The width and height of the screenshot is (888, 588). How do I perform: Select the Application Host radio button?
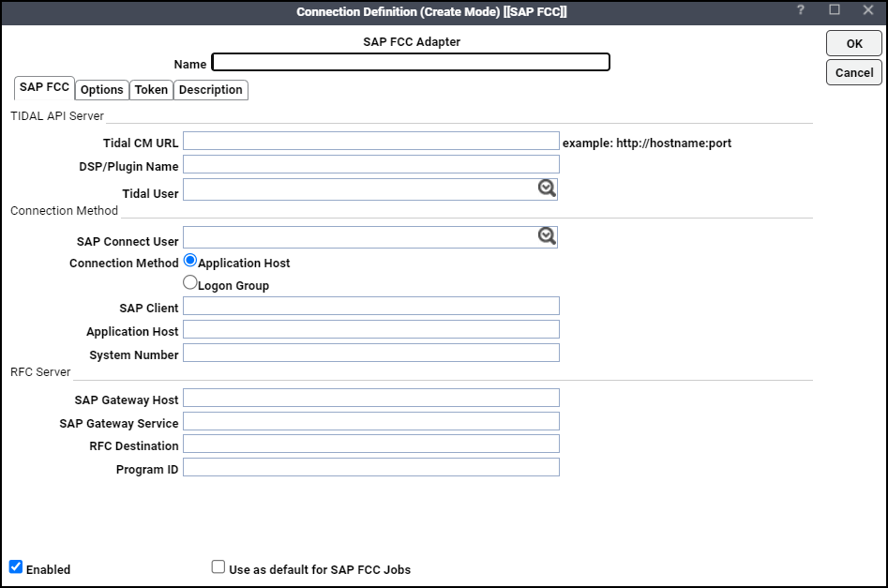[x=190, y=261]
